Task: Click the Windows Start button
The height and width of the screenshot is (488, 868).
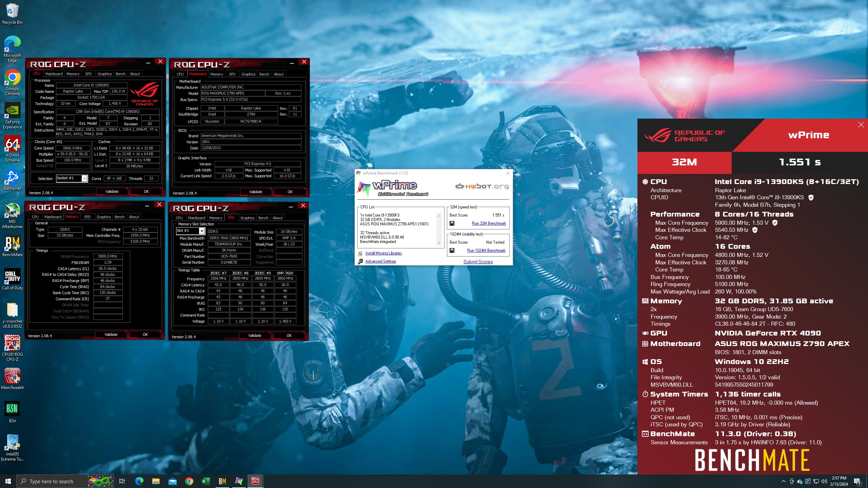Action: click(8, 481)
